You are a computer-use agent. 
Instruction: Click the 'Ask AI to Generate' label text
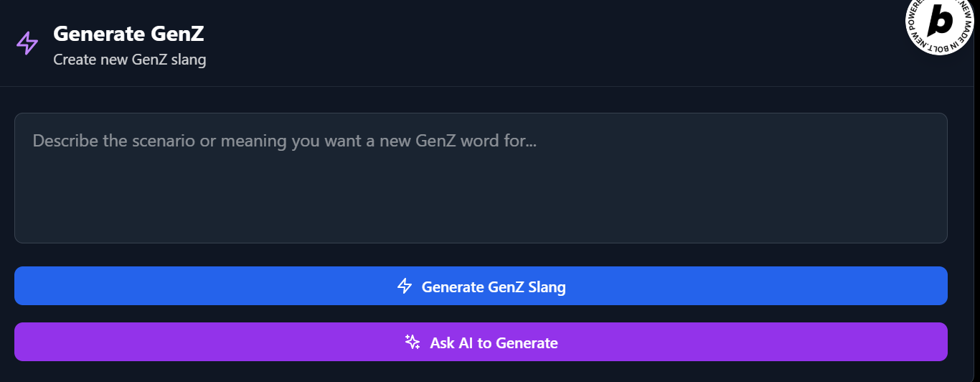pyautogui.click(x=494, y=343)
